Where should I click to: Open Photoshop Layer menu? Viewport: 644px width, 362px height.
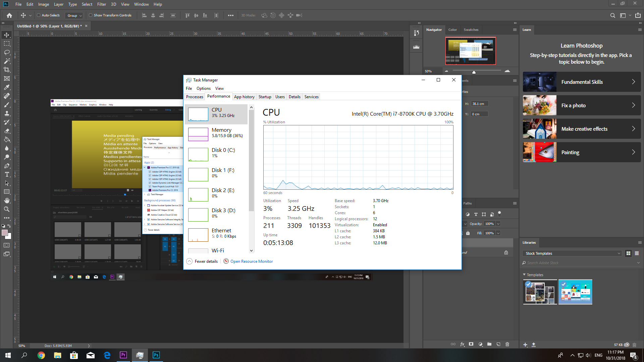(x=59, y=4)
